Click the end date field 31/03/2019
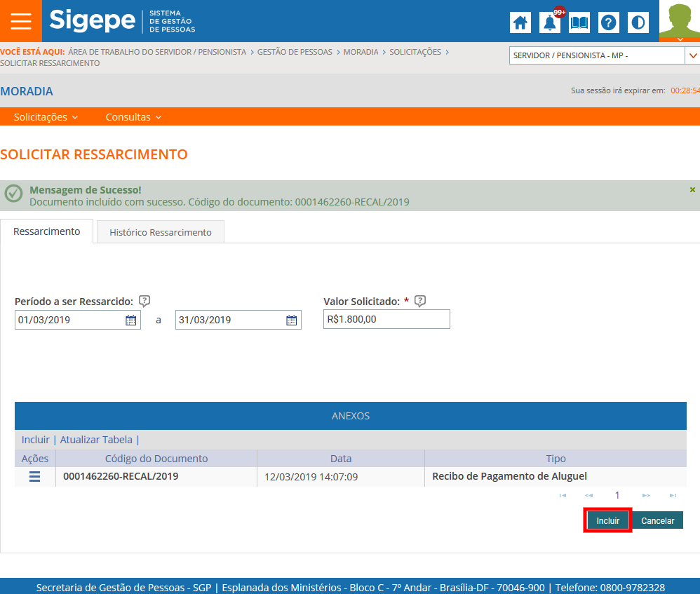Image resolution: width=700 pixels, height=594 pixels. [x=238, y=320]
